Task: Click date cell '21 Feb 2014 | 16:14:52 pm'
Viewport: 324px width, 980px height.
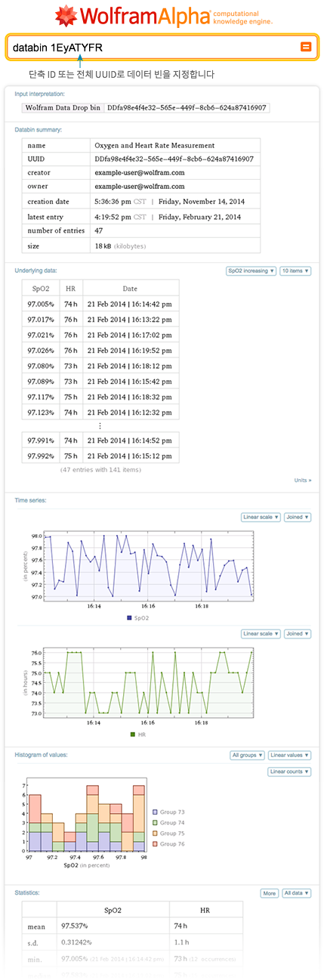Action: tap(129, 441)
